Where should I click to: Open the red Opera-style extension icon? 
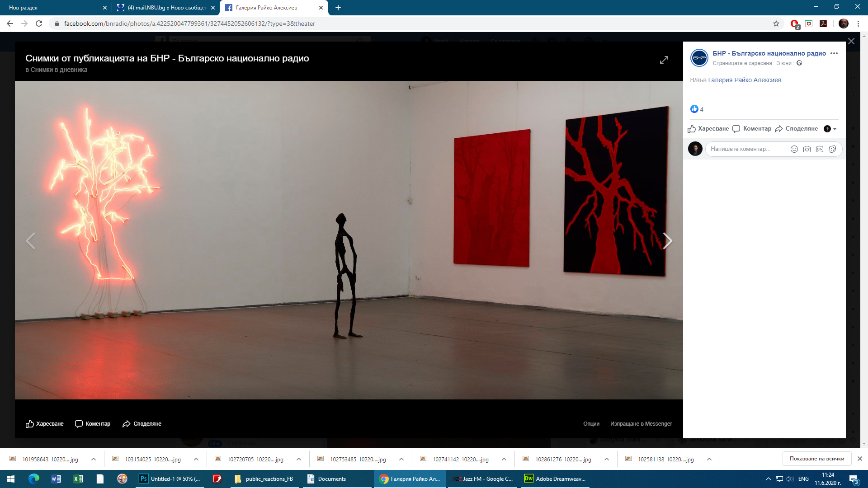[795, 24]
